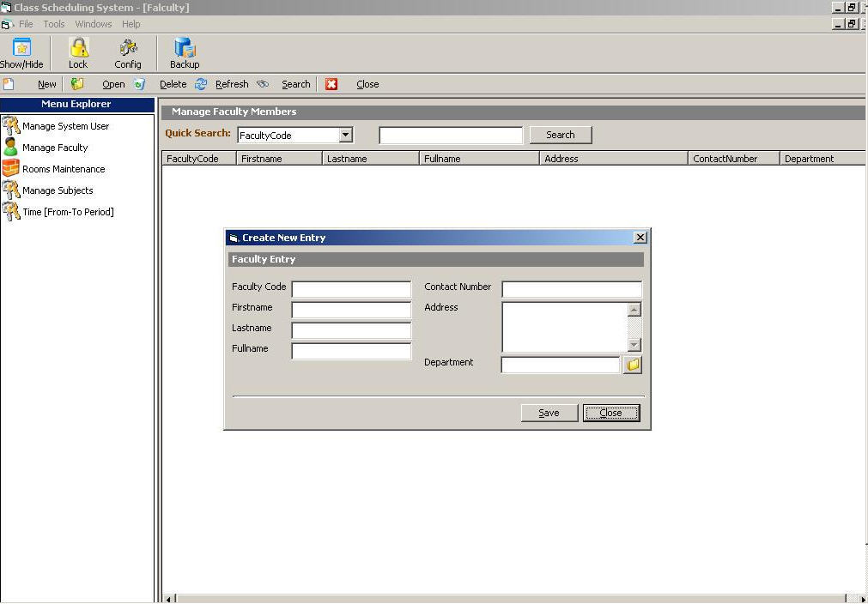
Task: Sort by the Fullname column header
Action: click(x=479, y=158)
